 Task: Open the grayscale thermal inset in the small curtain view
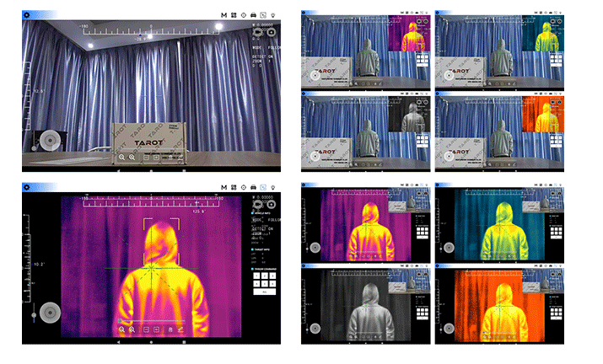pos(409,114)
